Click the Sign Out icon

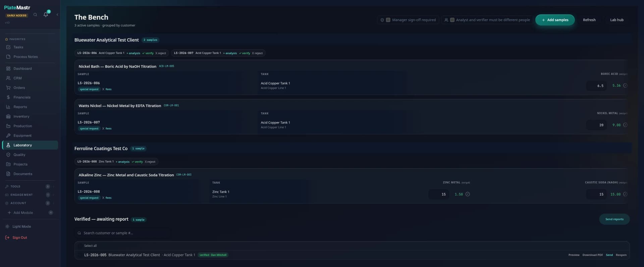pyautogui.click(x=7, y=237)
